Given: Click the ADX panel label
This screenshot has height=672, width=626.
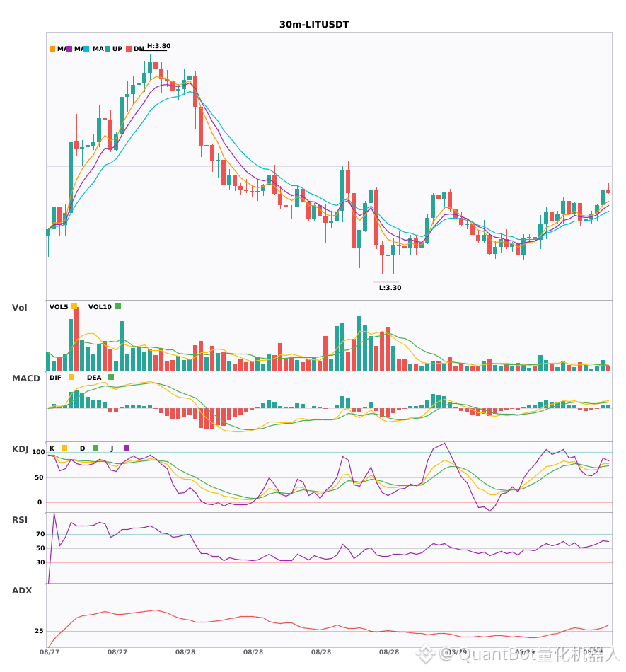Looking at the screenshot, I should coord(22,591).
